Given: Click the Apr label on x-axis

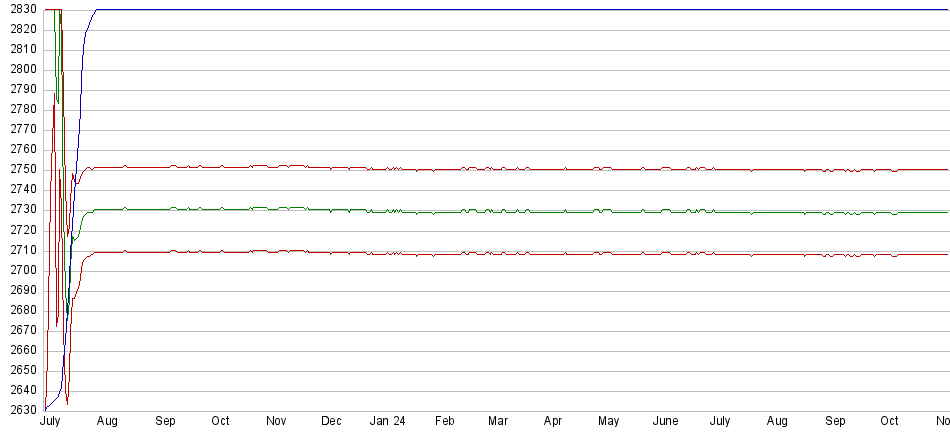Looking at the screenshot, I should pos(553,421).
